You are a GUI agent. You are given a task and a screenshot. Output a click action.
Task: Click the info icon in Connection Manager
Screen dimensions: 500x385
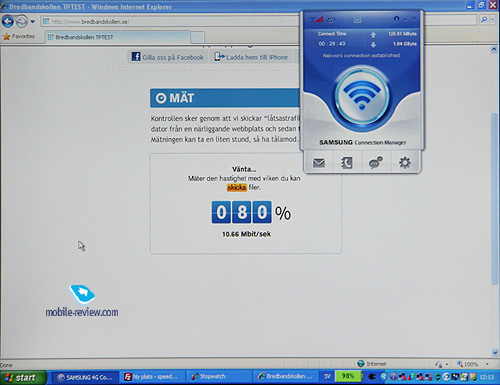click(x=396, y=19)
